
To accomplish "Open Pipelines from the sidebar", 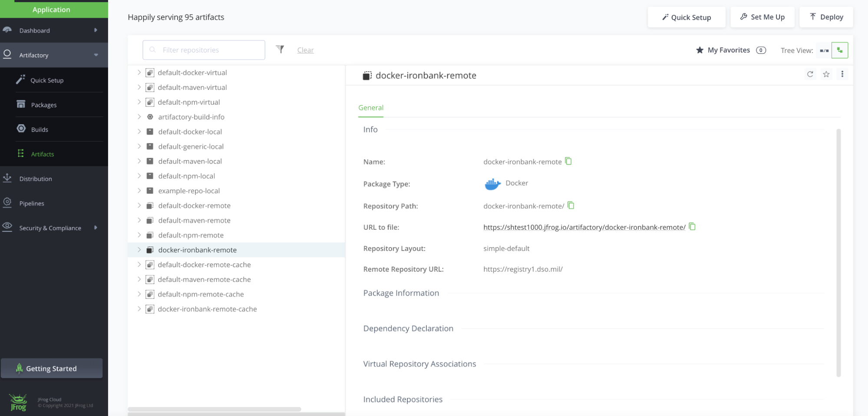I will tap(32, 203).
